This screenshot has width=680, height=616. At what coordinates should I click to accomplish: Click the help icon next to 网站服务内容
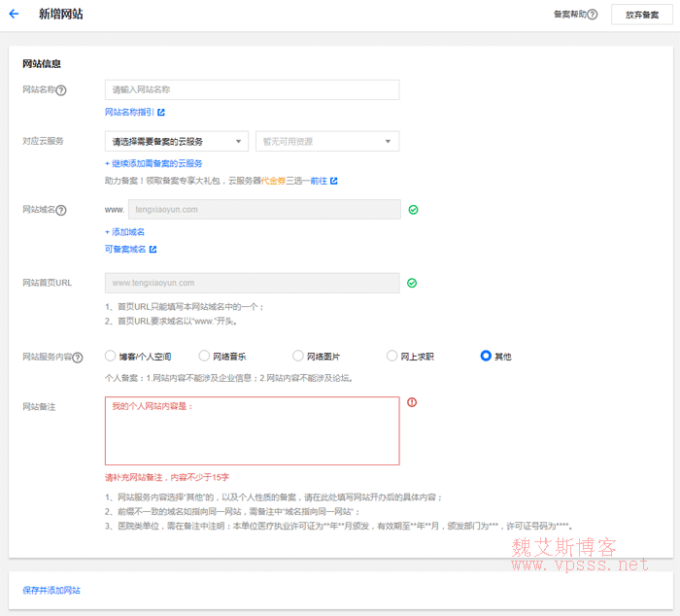(78, 357)
